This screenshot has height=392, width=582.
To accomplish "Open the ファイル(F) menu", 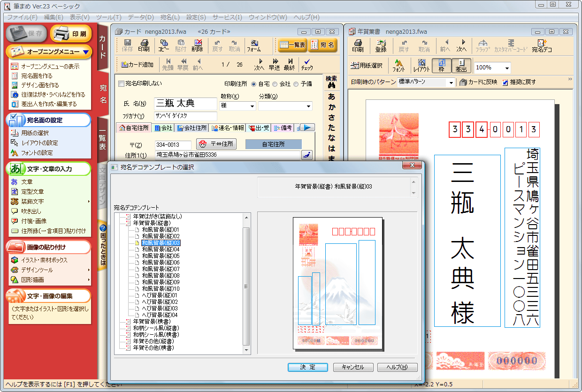I will click(22, 17).
